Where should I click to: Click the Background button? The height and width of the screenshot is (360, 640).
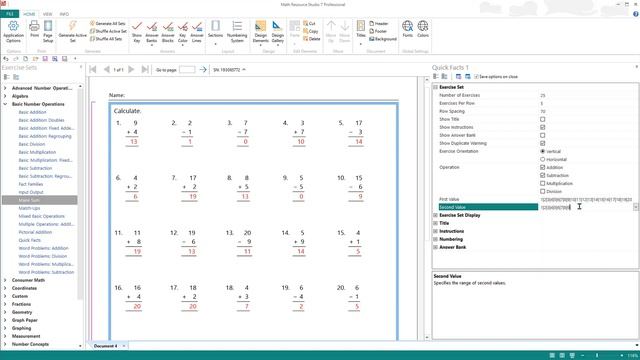(383, 39)
